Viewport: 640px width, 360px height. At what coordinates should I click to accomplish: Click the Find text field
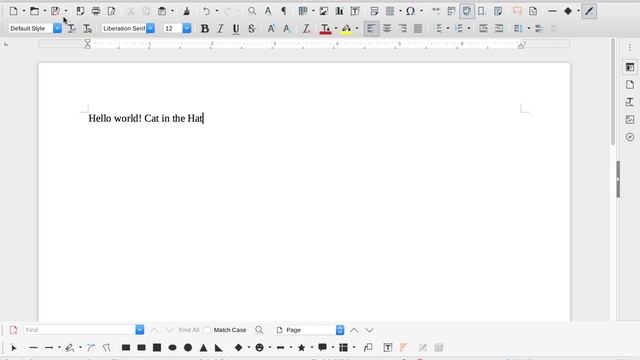coord(79,330)
